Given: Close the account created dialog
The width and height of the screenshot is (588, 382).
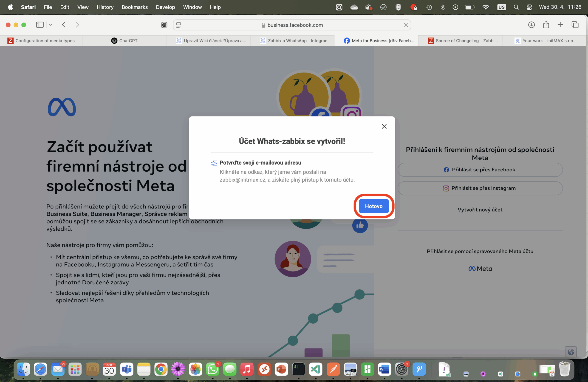Looking at the screenshot, I should [384, 127].
